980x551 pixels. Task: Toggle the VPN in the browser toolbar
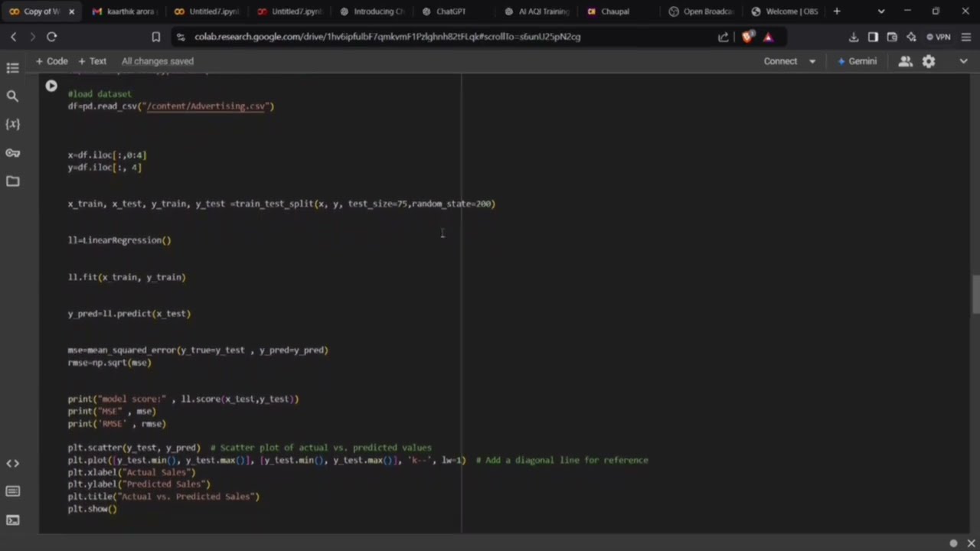[938, 37]
